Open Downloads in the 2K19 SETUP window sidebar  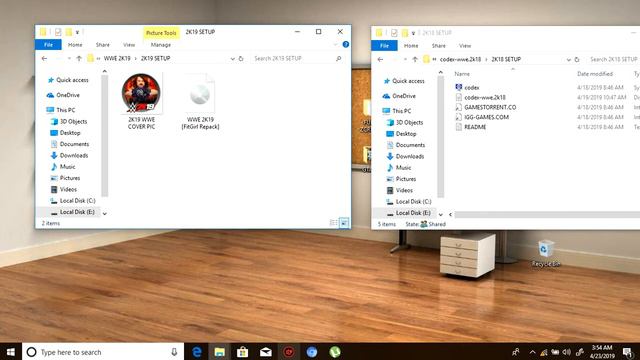tap(69, 156)
